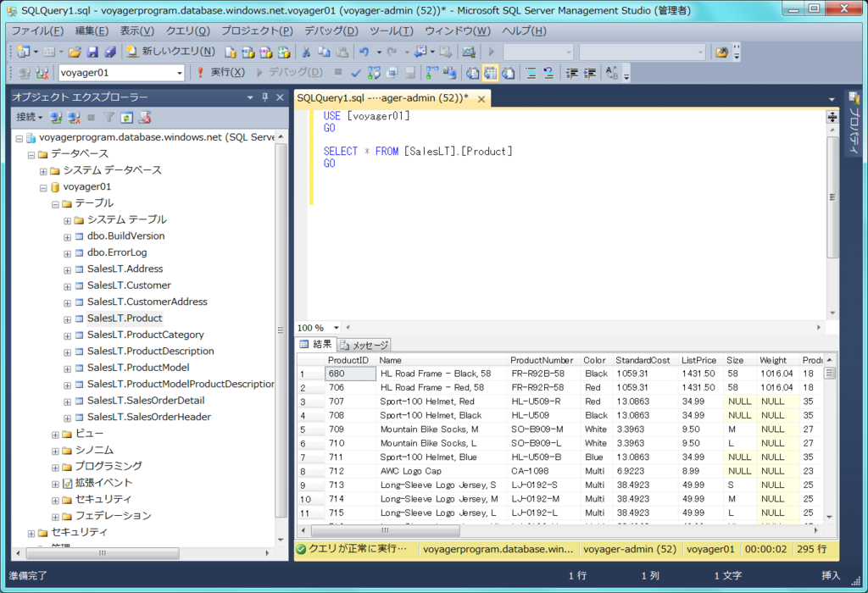Click the Cut scissors icon
The image size is (868, 593).
[x=306, y=52]
